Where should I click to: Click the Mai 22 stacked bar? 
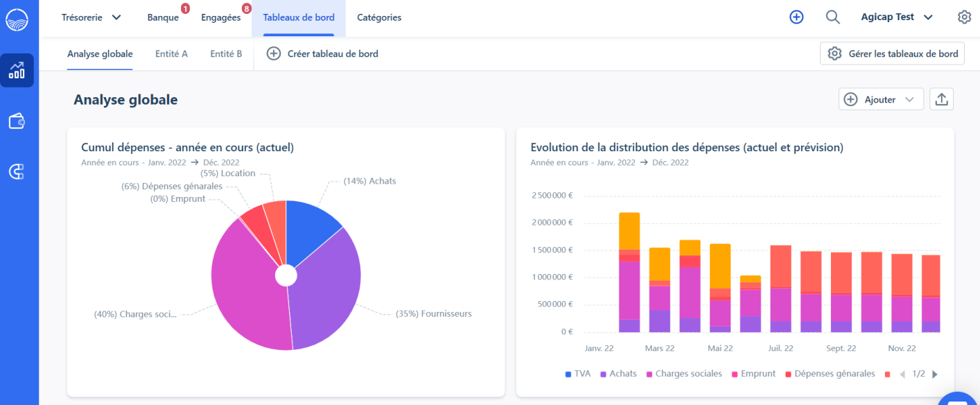(x=720, y=288)
